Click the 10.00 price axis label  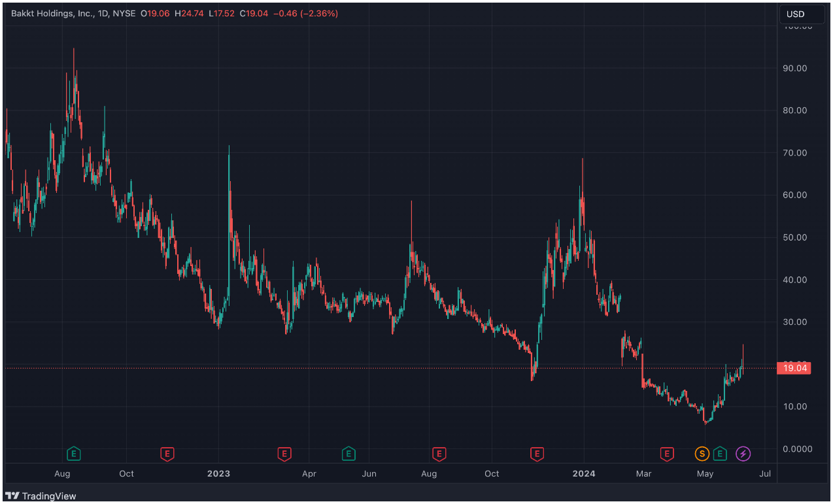point(796,407)
